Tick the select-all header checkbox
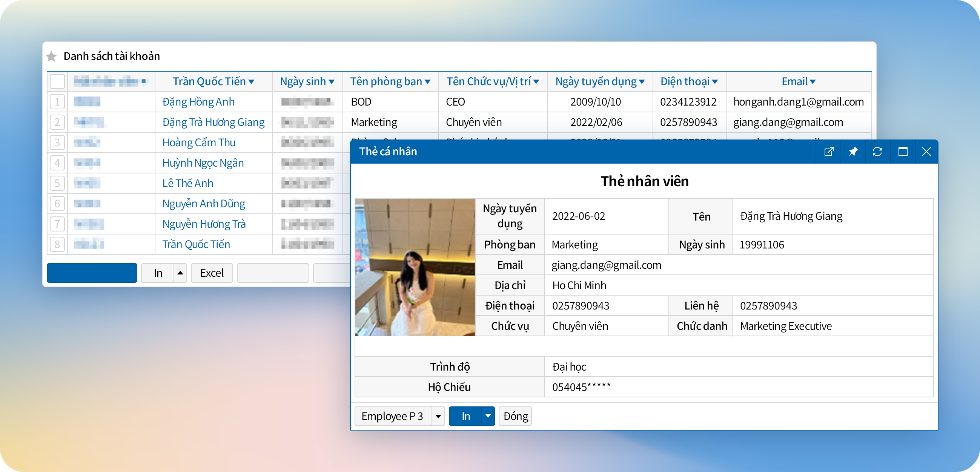The height and width of the screenshot is (472, 980). [57, 81]
